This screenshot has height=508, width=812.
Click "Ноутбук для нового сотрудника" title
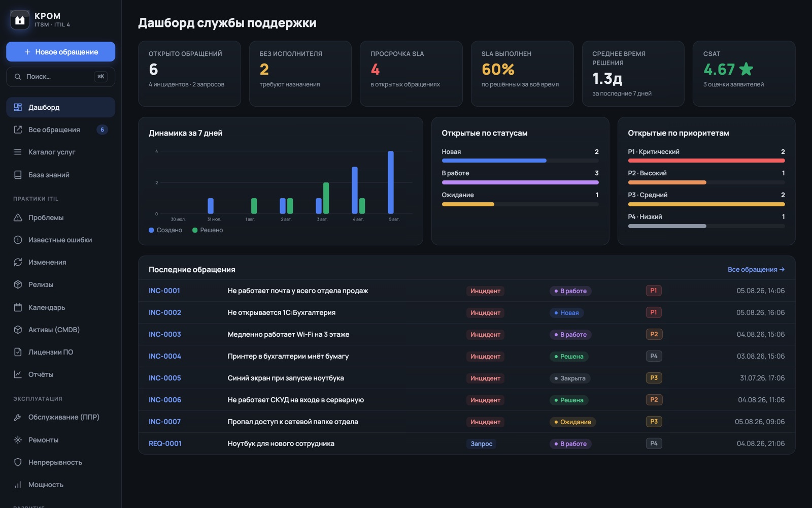click(281, 443)
